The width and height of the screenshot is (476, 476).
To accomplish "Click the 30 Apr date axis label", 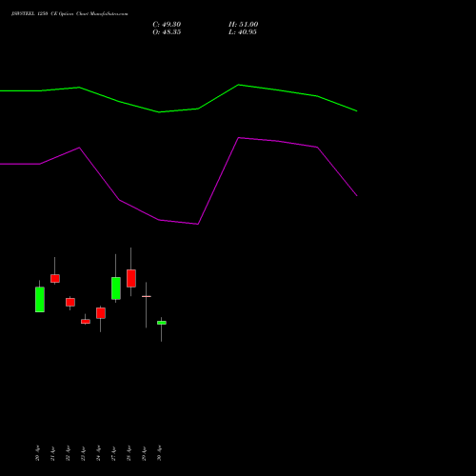I will pos(159,453).
